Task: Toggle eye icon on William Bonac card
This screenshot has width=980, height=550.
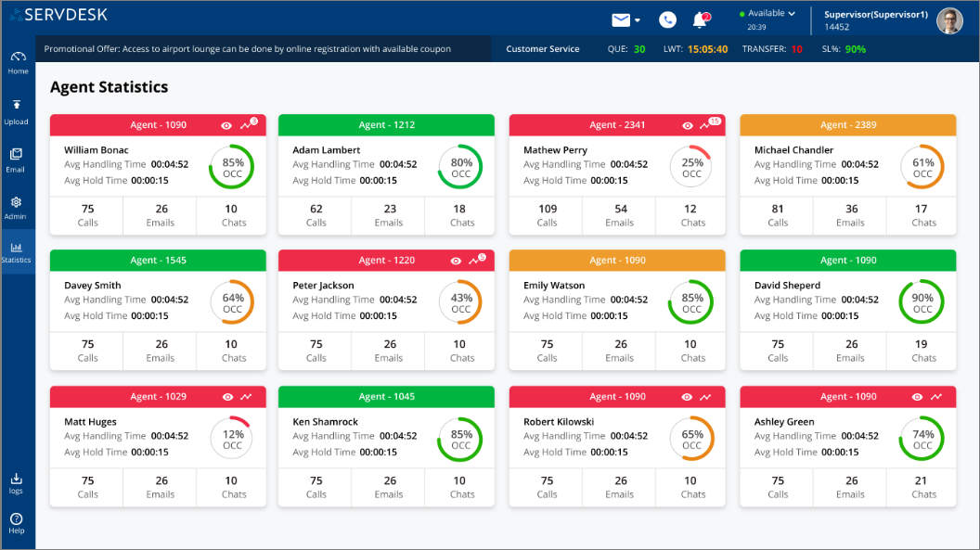Action: 226,125
